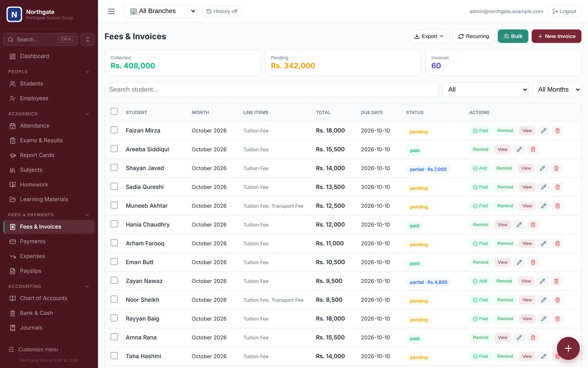Open Dashboard in the sidebar
This screenshot has width=588, height=368.
coord(49,56)
